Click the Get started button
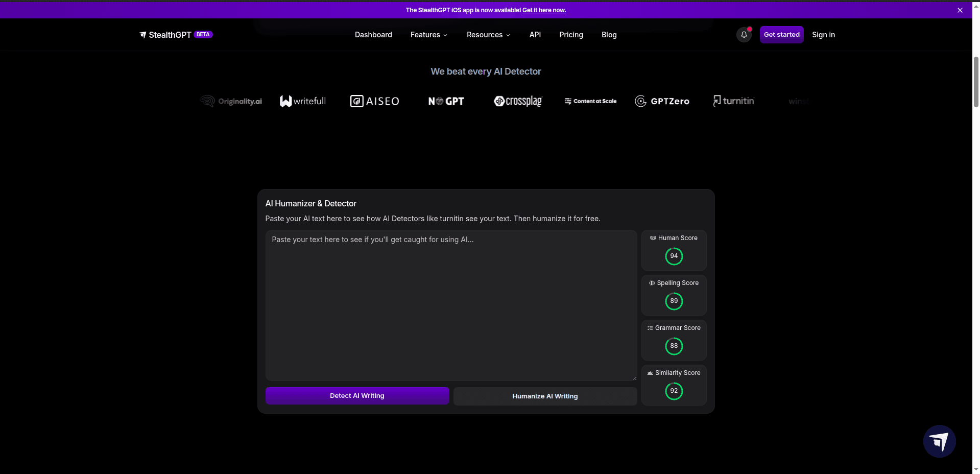The height and width of the screenshot is (474, 980). coord(782,35)
